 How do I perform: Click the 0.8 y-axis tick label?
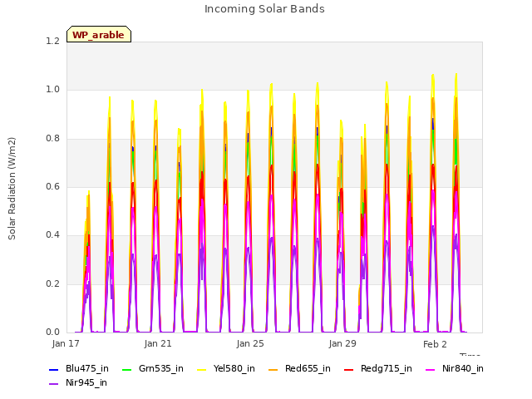(x=52, y=139)
